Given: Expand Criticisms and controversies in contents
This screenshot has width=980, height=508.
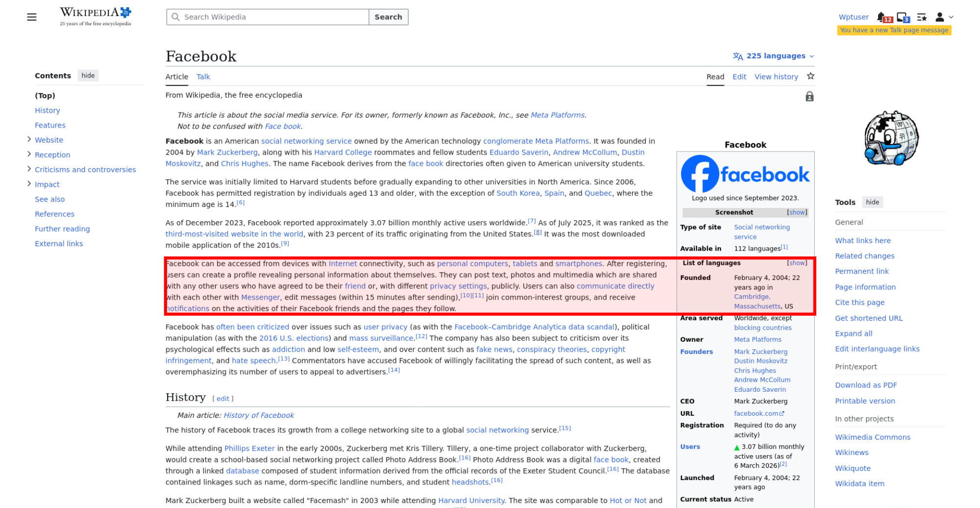Looking at the screenshot, I should [x=29, y=169].
